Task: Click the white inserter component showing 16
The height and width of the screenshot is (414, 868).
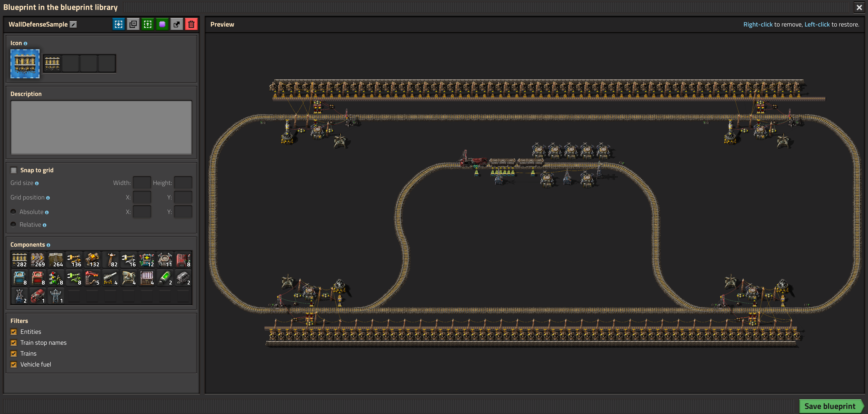Action: (129, 260)
